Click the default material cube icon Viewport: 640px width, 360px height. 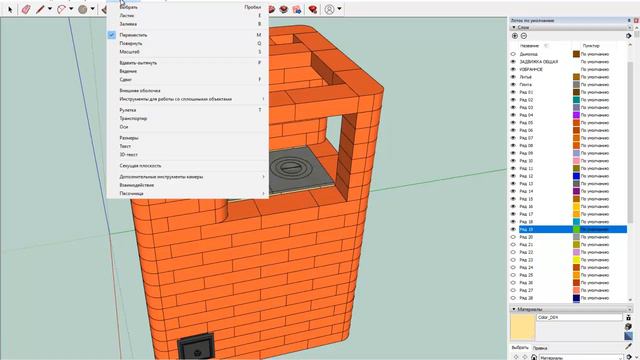coord(629,327)
